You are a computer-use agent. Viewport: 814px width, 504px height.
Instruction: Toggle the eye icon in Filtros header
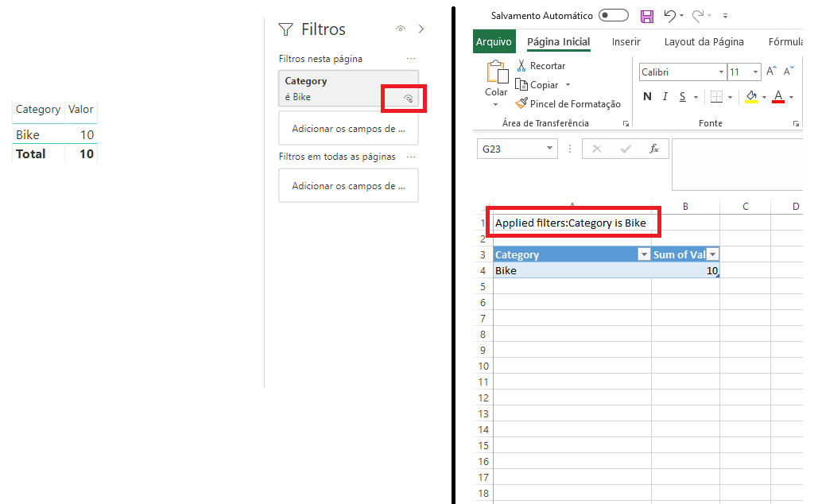[x=401, y=29]
